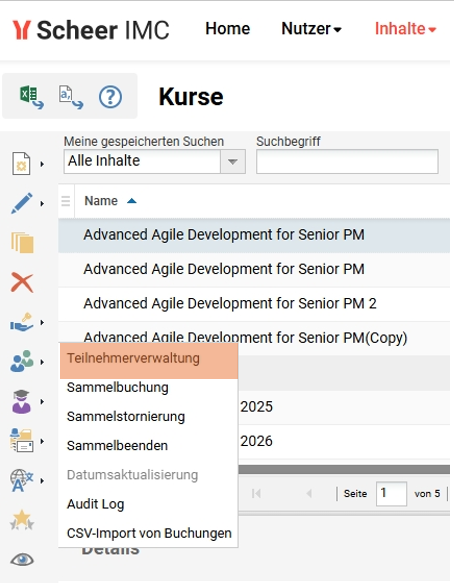Expand the Nutzer navigation menu
The height and width of the screenshot is (583, 454).
click(311, 29)
